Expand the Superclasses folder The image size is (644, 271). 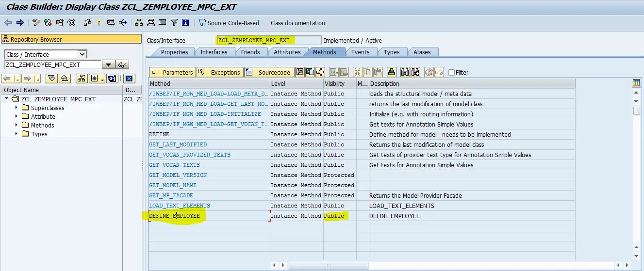pyautogui.click(x=16, y=108)
